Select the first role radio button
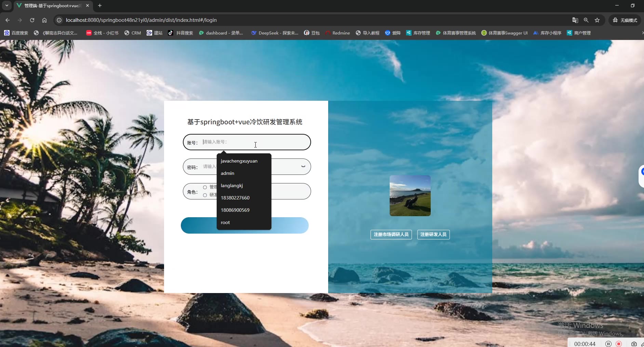This screenshot has height=347, width=644. pos(205,187)
